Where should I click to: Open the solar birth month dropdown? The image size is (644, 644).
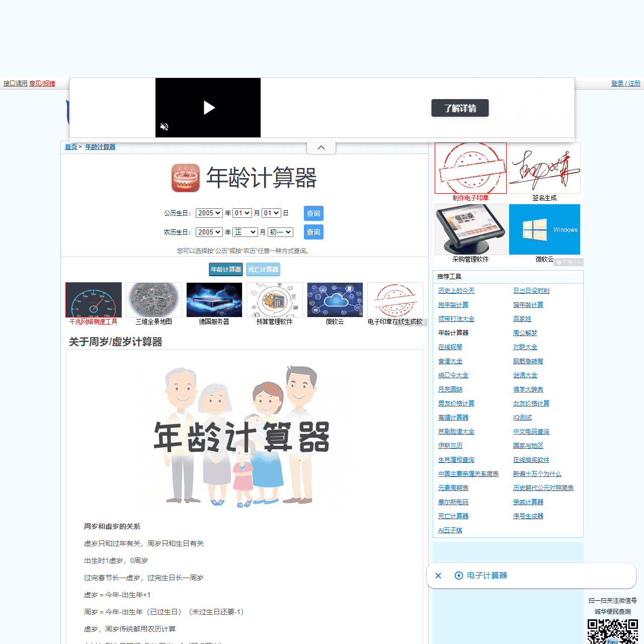coord(242,213)
